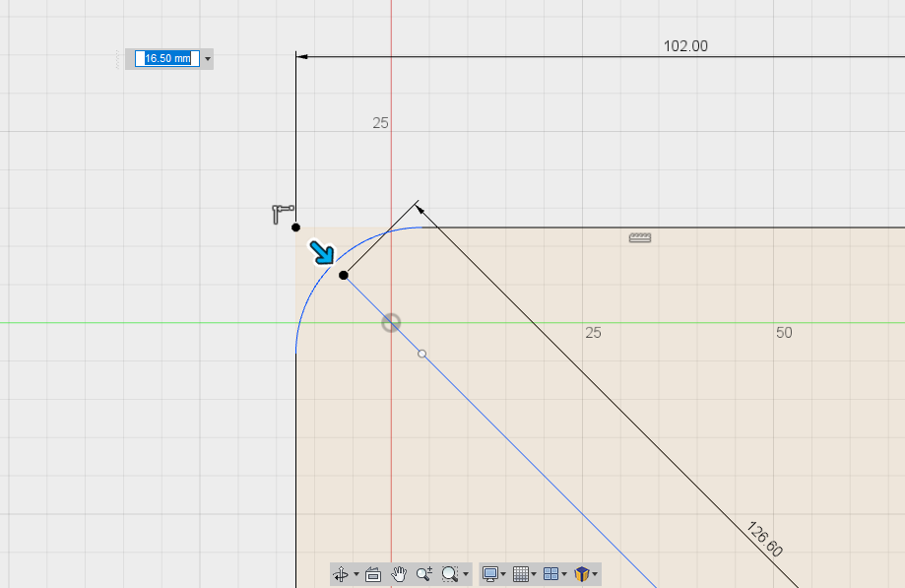
Task: Select the 102.00 dimension label
Action: pos(685,46)
